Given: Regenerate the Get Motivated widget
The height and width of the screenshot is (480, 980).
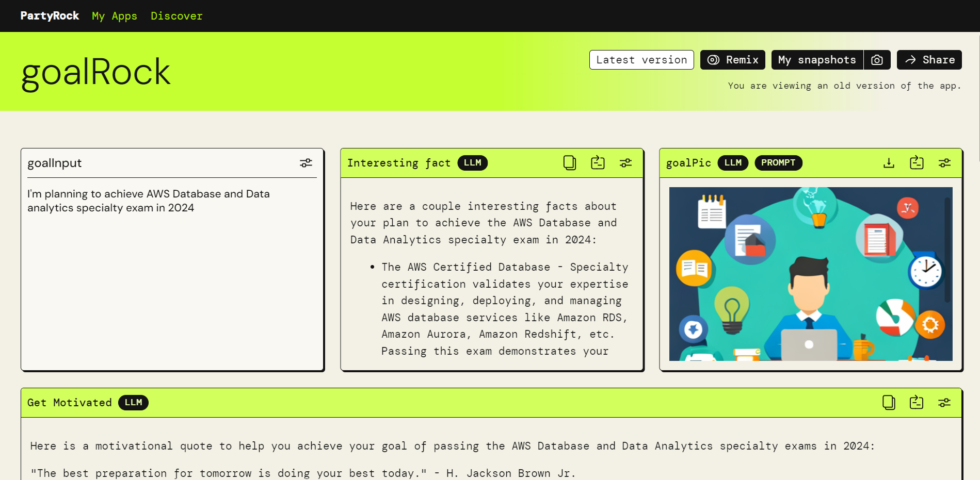Looking at the screenshot, I should tap(917, 403).
